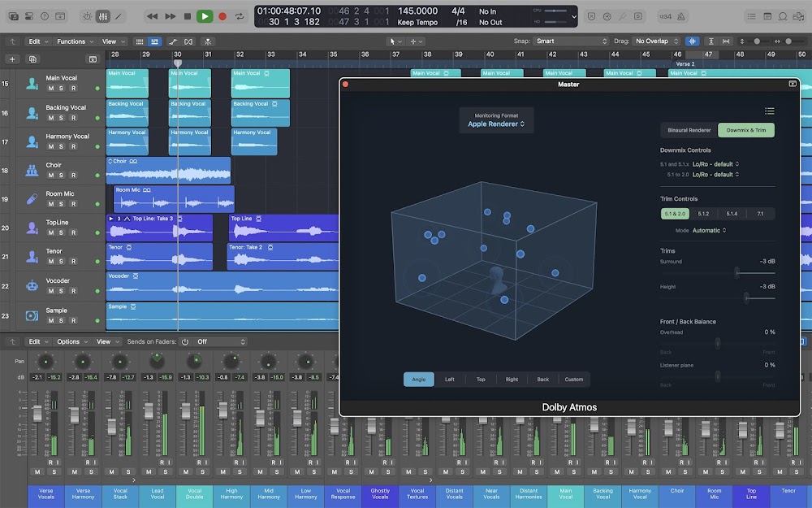
Task: Select the Left view button
Action: click(450, 380)
